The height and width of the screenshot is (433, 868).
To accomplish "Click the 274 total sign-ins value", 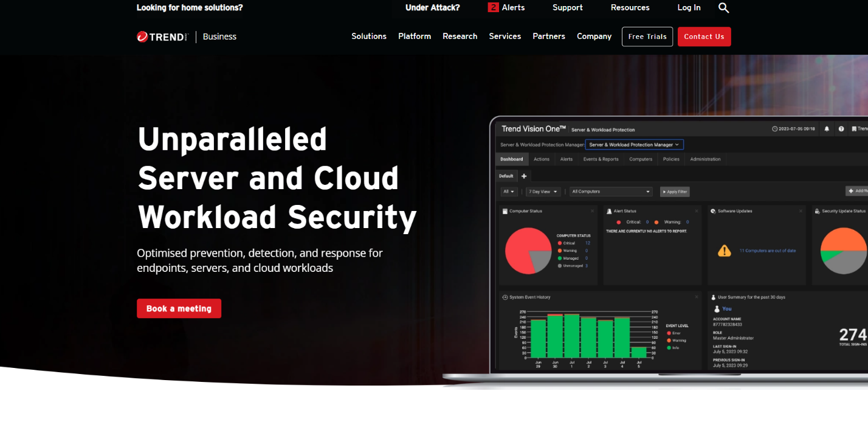I will tap(853, 334).
